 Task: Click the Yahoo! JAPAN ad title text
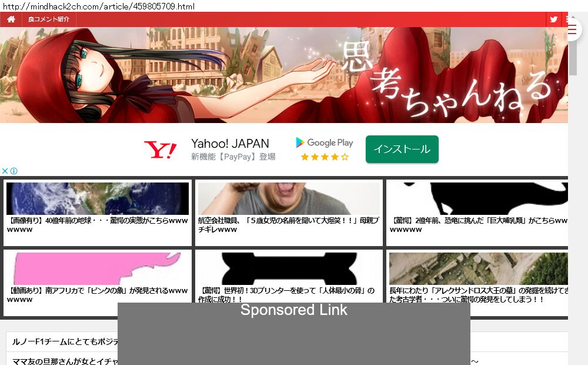click(230, 144)
